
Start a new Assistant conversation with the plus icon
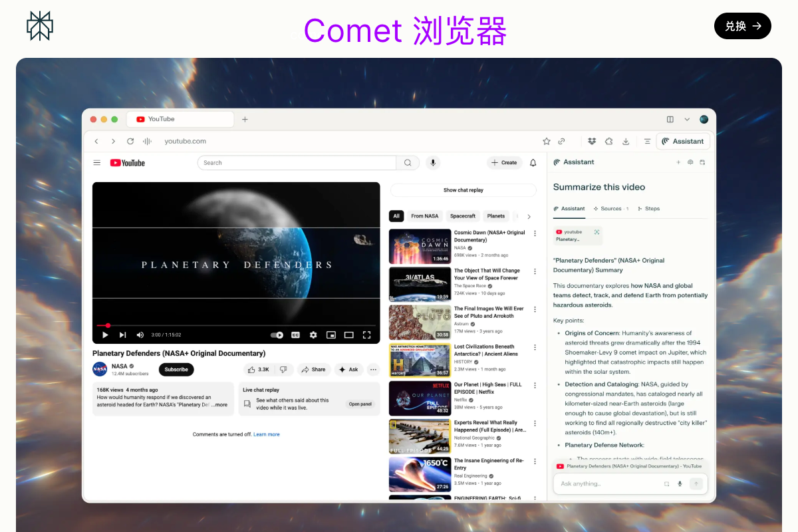tap(678, 162)
